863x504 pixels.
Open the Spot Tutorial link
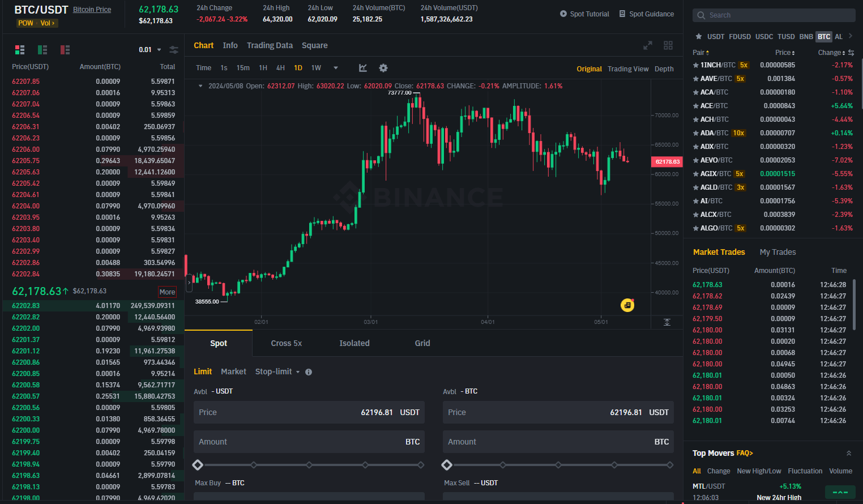point(584,14)
